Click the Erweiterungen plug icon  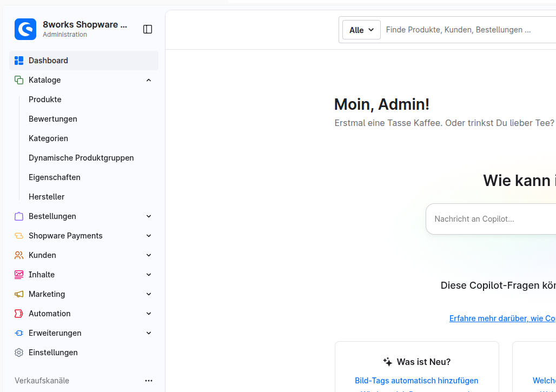pos(19,333)
